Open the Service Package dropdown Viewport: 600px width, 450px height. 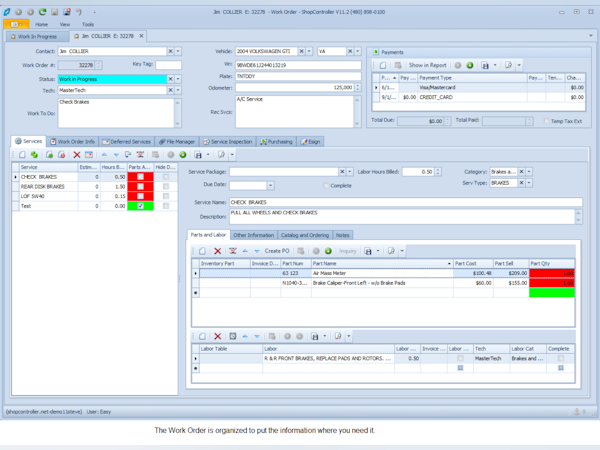point(349,172)
